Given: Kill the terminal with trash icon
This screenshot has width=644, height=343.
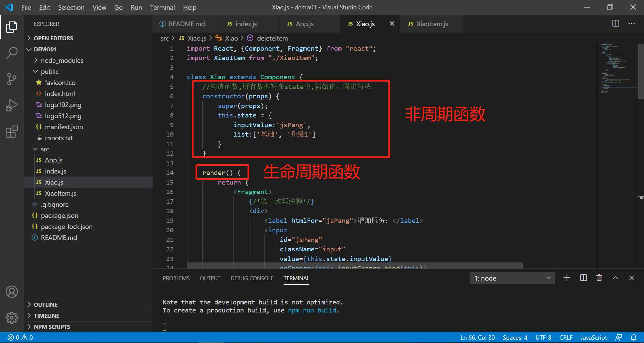Looking at the screenshot, I should [x=599, y=278].
